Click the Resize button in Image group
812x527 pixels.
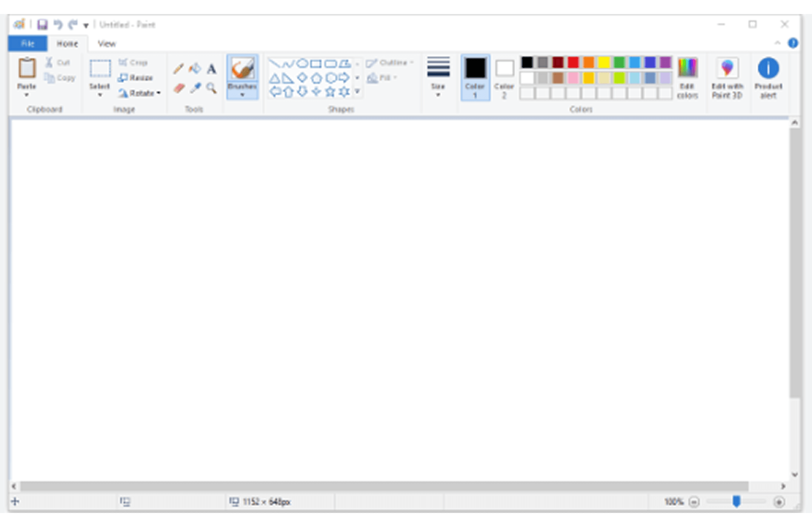coord(136,77)
